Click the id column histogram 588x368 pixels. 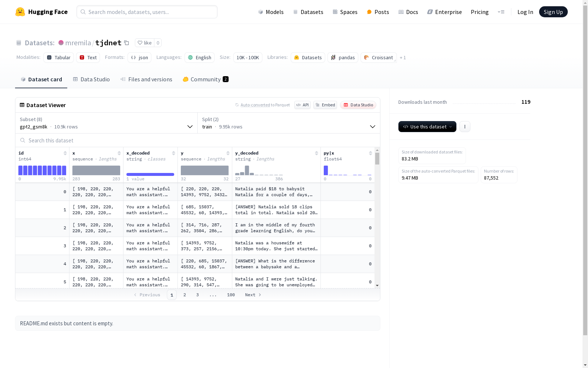pyautogui.click(x=42, y=170)
